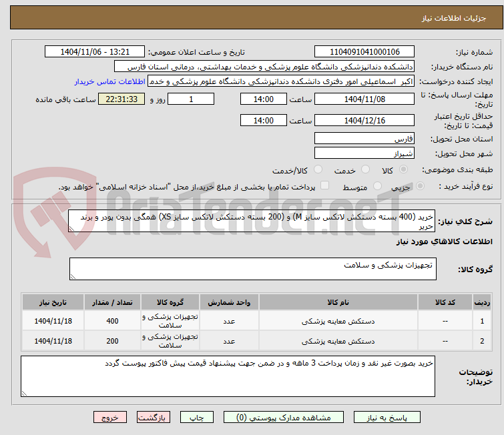The height and width of the screenshot is (435, 504).
Task: Open مشاهده مدارک پیوستی (0) button
Action: pyautogui.click(x=284, y=418)
